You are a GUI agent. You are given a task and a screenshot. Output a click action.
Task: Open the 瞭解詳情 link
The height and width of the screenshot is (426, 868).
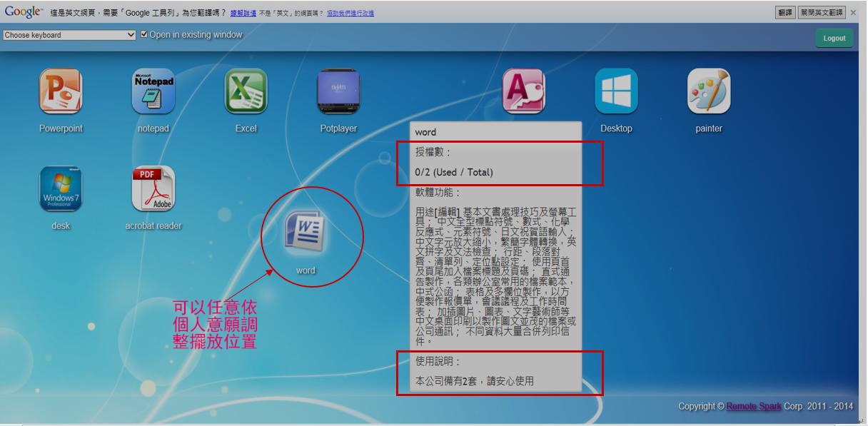point(243,13)
